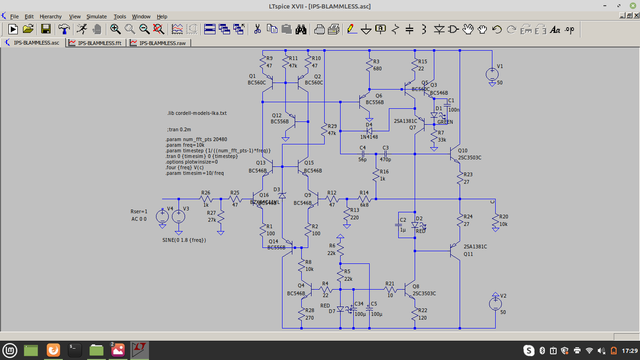Click the Autorange waveform icon
This screenshot has height=360, width=640.
[x=177, y=29]
